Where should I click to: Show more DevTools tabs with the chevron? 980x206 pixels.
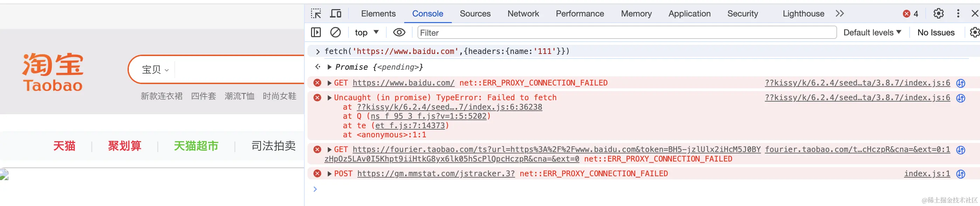[840, 14]
